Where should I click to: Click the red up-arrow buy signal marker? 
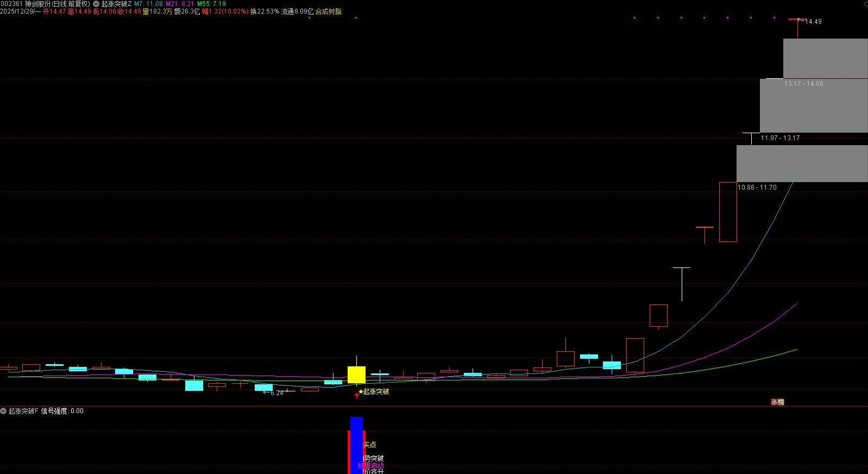[356, 395]
